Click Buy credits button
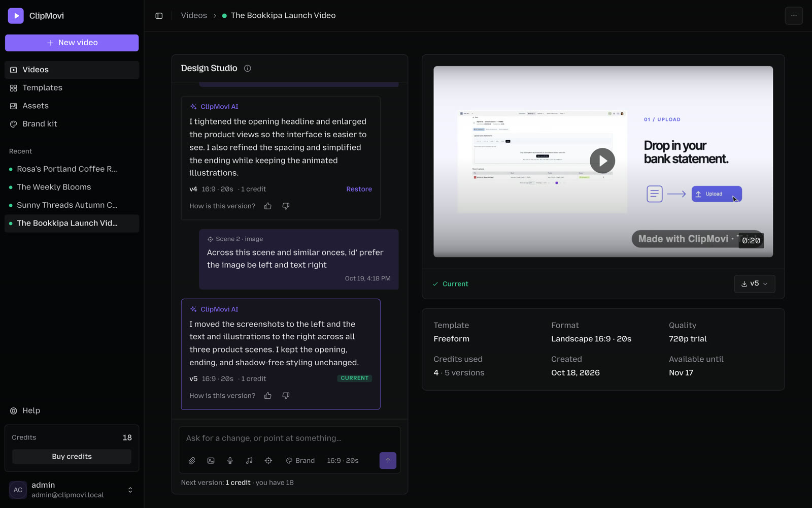812x508 pixels. point(72,457)
